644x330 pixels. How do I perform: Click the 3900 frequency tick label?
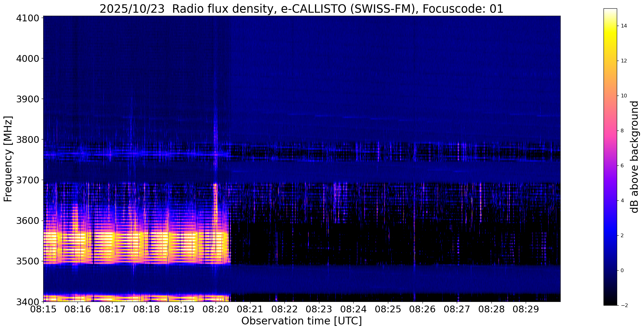coord(28,99)
